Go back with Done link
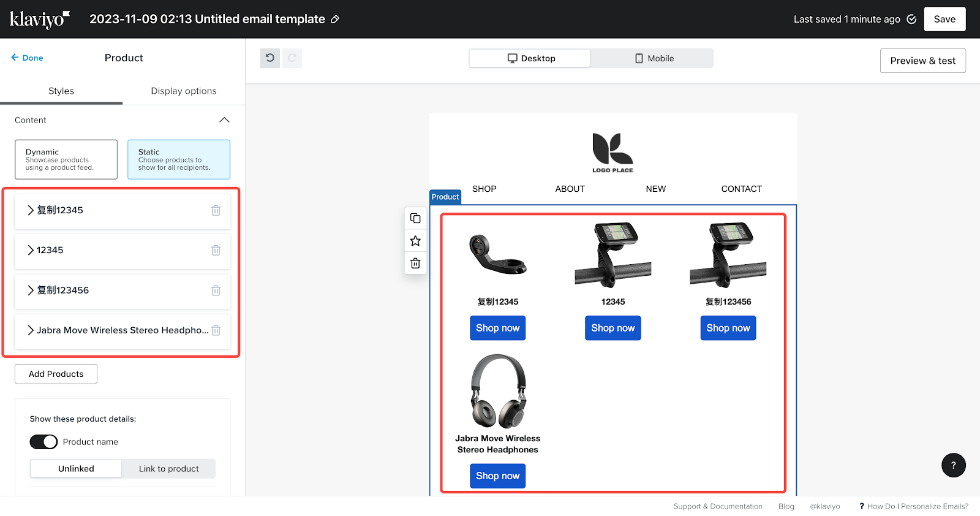 (x=27, y=58)
